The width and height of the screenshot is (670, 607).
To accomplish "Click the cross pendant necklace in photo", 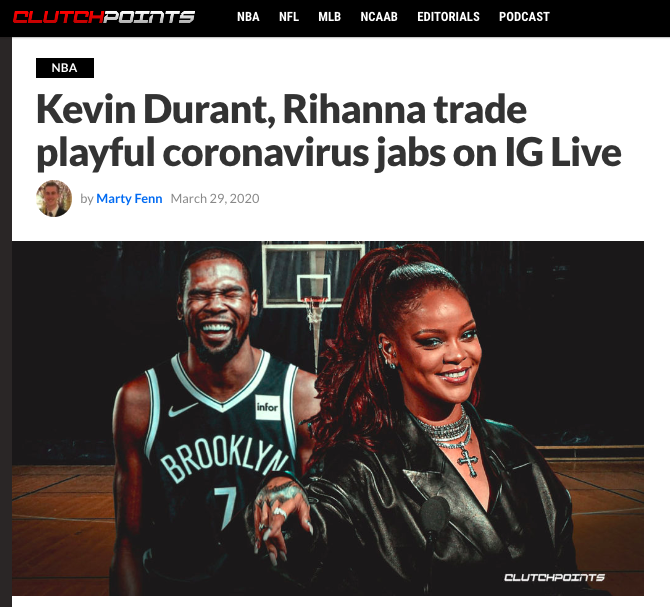I will point(468,463).
